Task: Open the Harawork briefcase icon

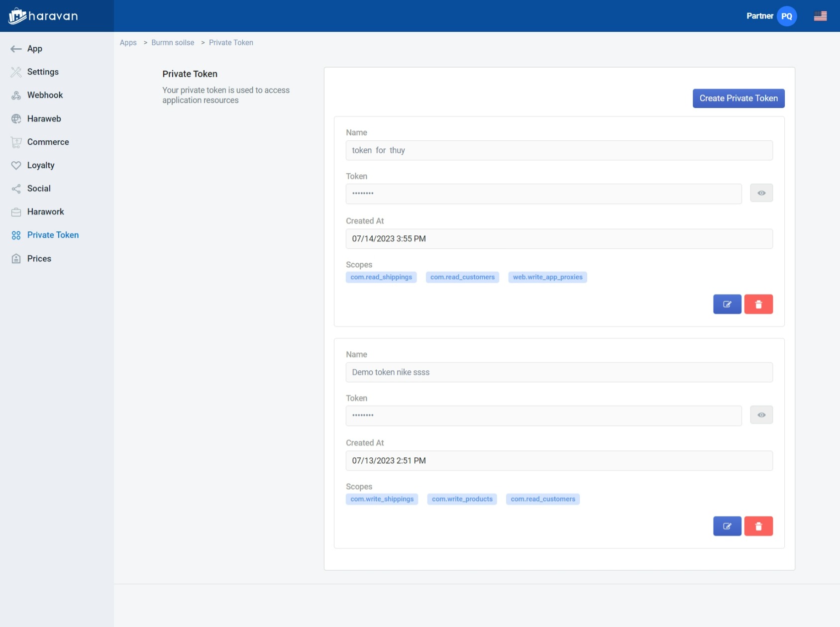Action: point(15,211)
